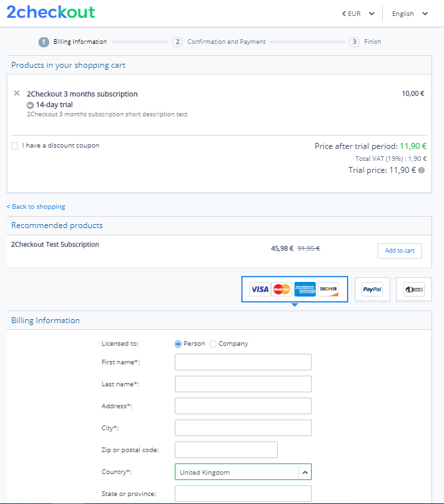Select the Visa card logo
Viewport: 444px width, 504px height.
[260, 289]
